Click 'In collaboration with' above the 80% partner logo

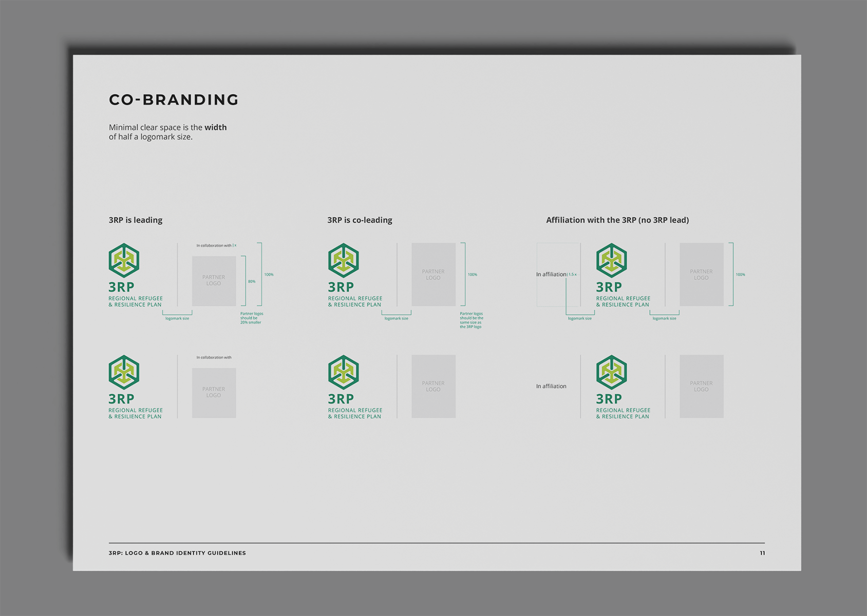pyautogui.click(x=214, y=245)
